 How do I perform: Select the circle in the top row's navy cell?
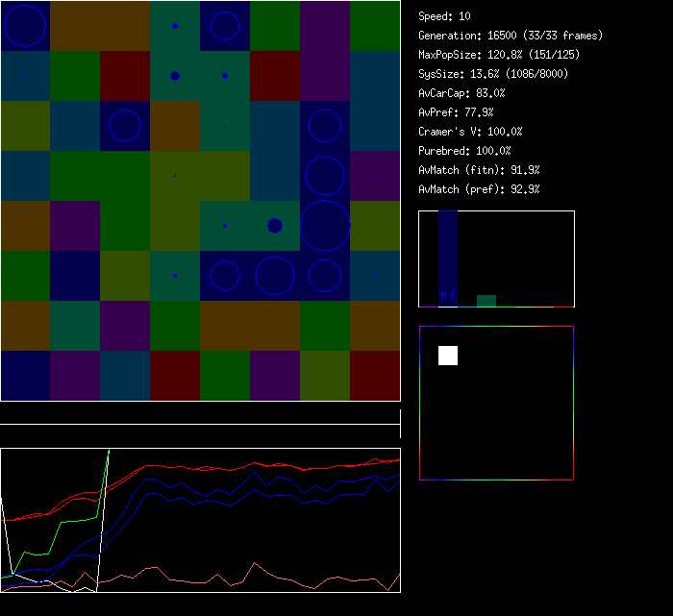pyautogui.click(x=225, y=26)
